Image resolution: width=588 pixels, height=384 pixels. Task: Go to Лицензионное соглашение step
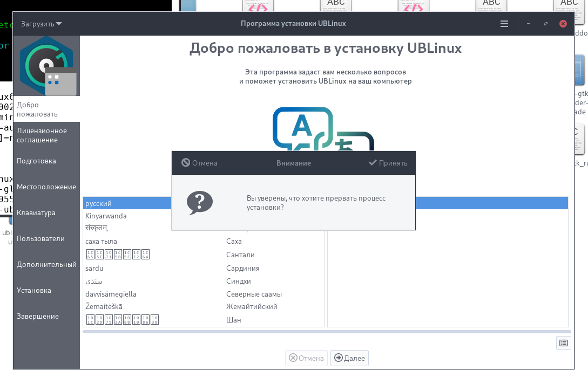[x=46, y=135]
